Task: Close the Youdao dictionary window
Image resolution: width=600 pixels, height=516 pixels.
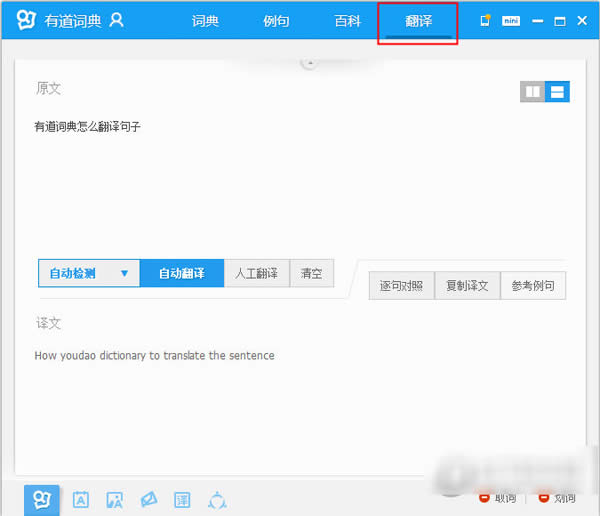Action: coord(582,21)
